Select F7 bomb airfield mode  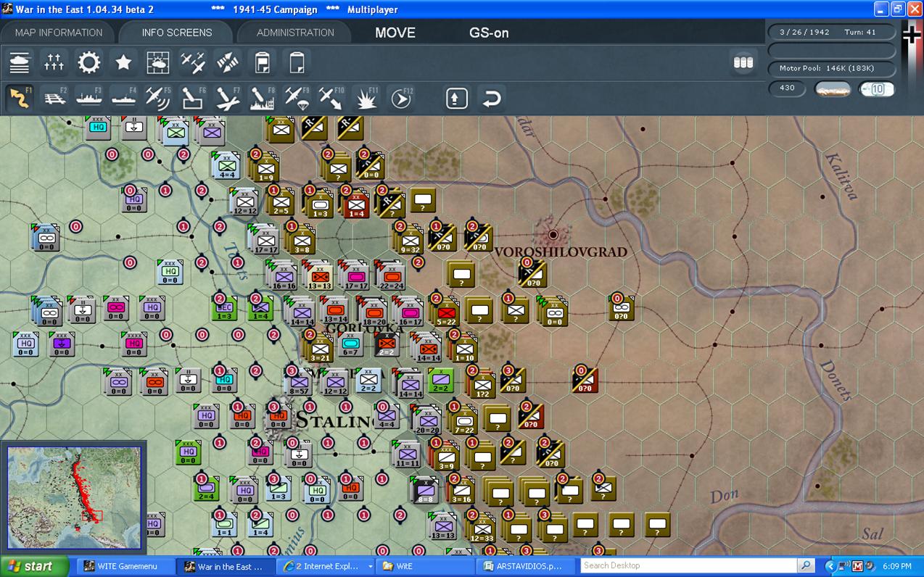[228, 98]
